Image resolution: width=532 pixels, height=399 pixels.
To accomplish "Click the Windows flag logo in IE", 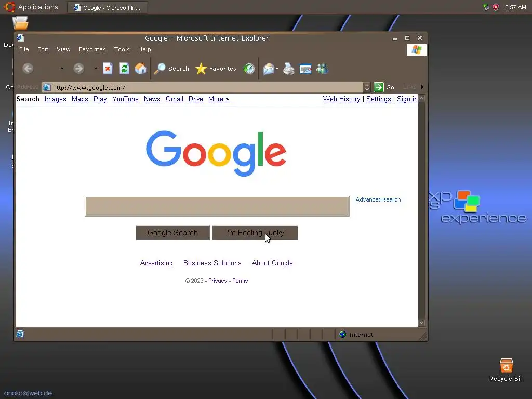I will (x=416, y=50).
